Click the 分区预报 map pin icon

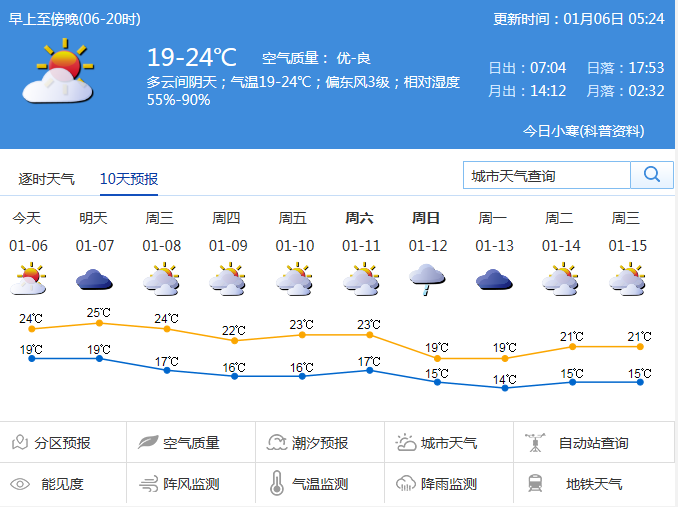point(19,442)
